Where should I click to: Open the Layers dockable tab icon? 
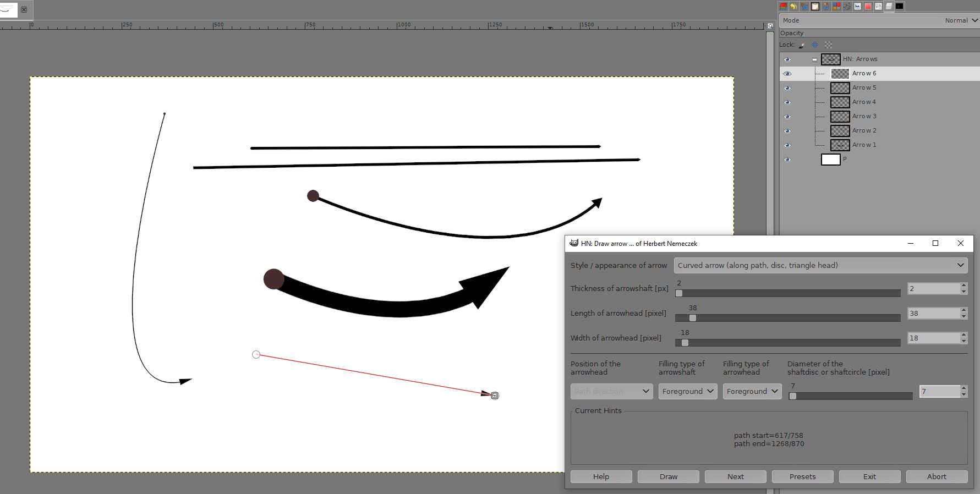783,7
